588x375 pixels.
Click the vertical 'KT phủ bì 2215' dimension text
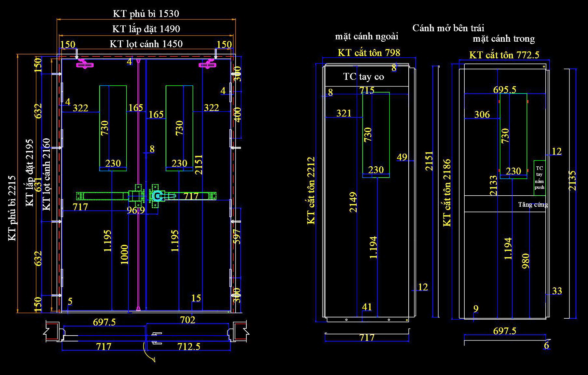(x=12, y=208)
